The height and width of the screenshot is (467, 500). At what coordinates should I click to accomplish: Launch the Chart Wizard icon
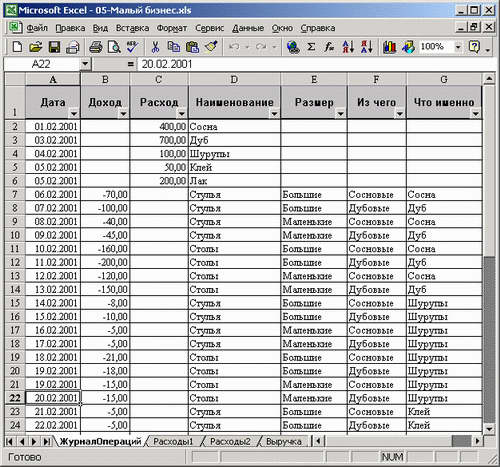tap(389, 47)
